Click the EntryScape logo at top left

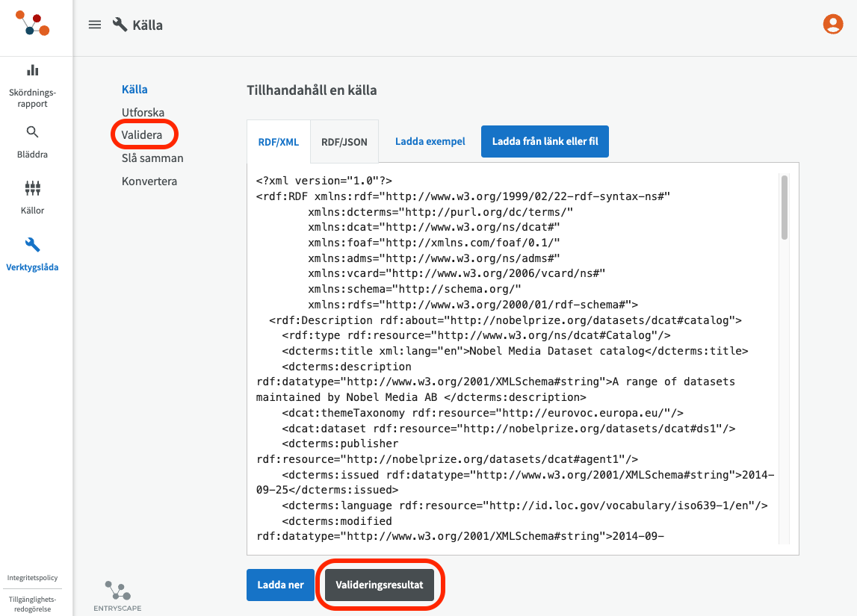tap(32, 23)
